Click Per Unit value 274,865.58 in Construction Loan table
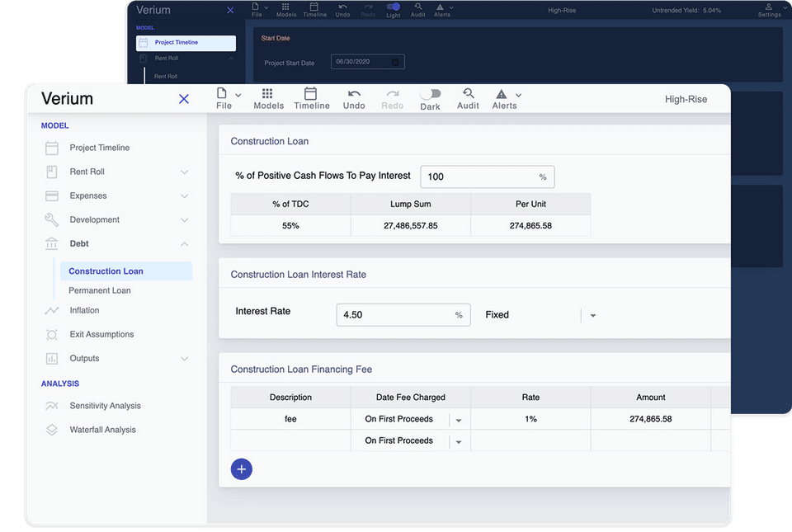 point(530,226)
